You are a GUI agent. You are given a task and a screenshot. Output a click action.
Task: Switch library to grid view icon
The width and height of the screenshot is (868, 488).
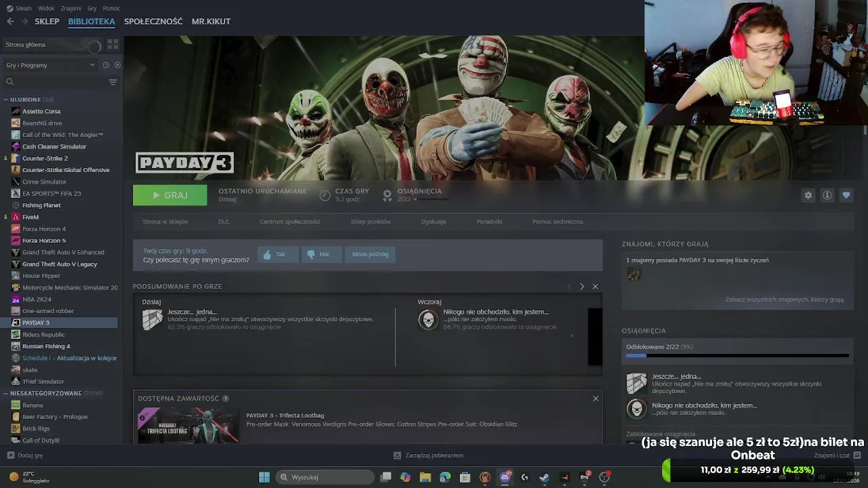pyautogui.click(x=113, y=45)
